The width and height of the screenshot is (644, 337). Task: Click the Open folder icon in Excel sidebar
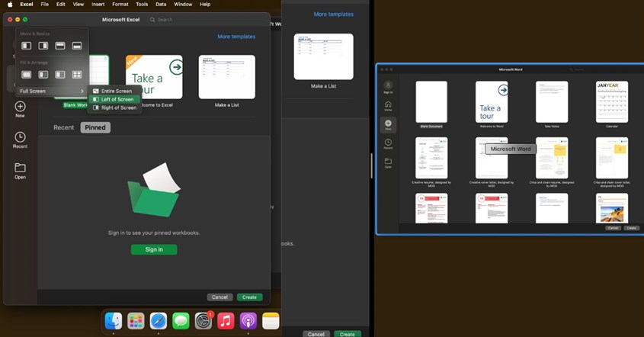(20, 168)
